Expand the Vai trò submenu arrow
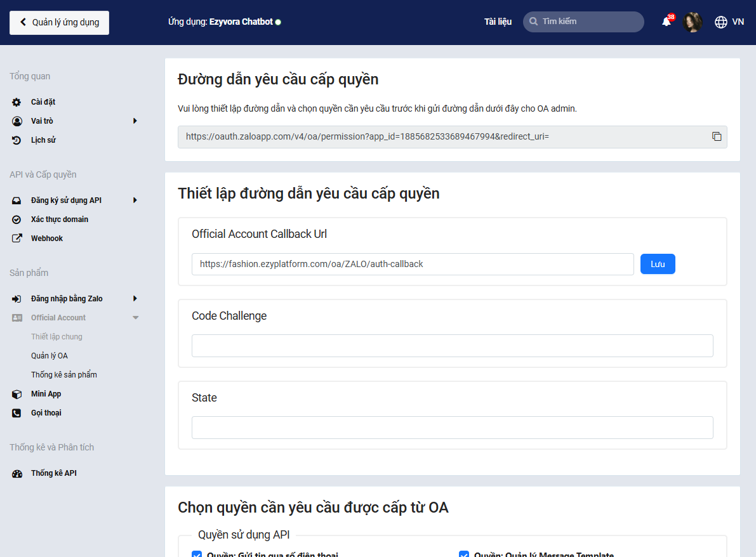Screen dimensions: 756x557 (x=135, y=121)
